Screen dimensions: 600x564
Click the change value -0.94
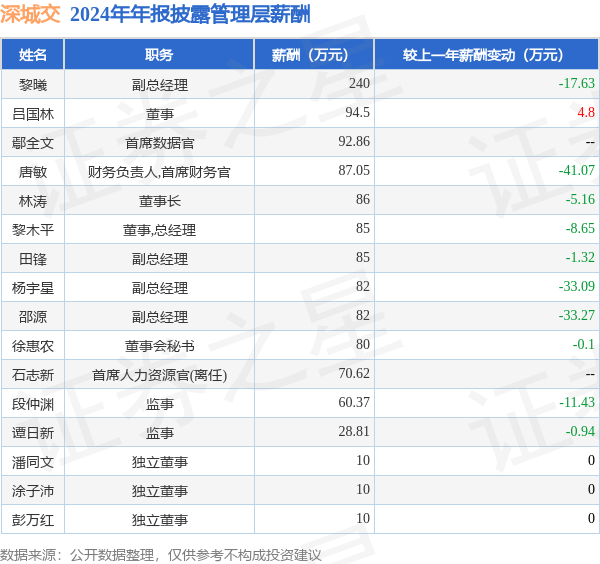[580, 432]
